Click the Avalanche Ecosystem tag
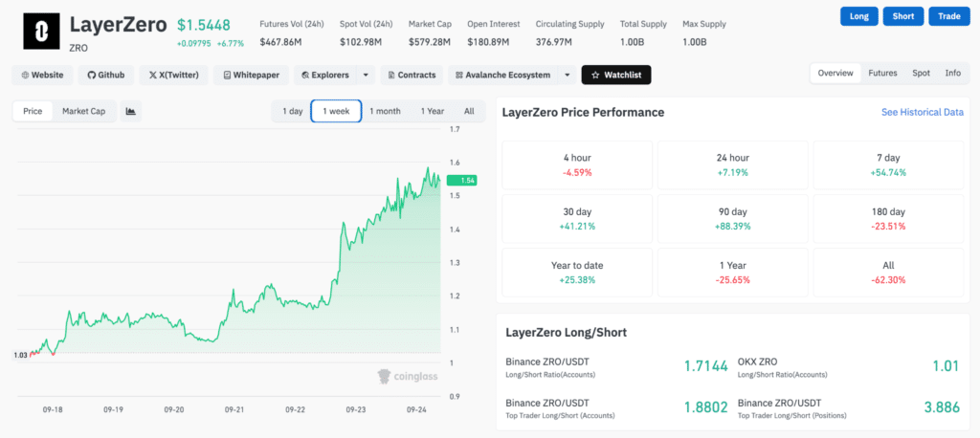Viewport: 980px width, 438px height. pyautogui.click(x=503, y=75)
